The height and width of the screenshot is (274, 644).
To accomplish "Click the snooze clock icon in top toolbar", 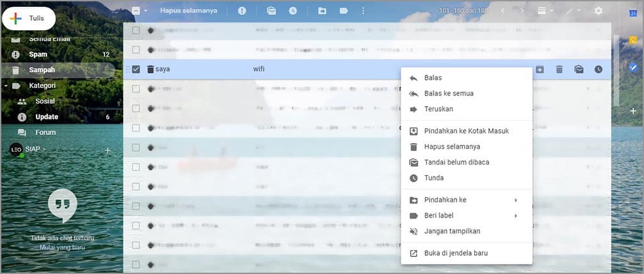I will 292,11.
